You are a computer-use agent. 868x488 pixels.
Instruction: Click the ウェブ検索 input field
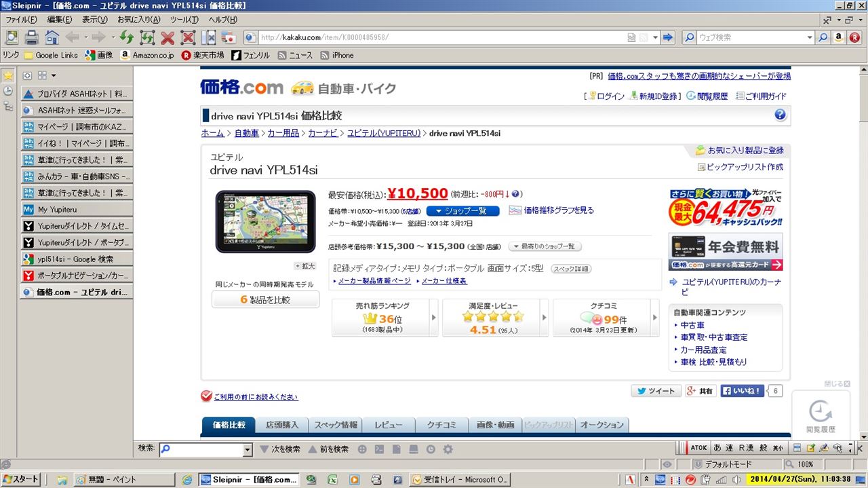(750, 37)
